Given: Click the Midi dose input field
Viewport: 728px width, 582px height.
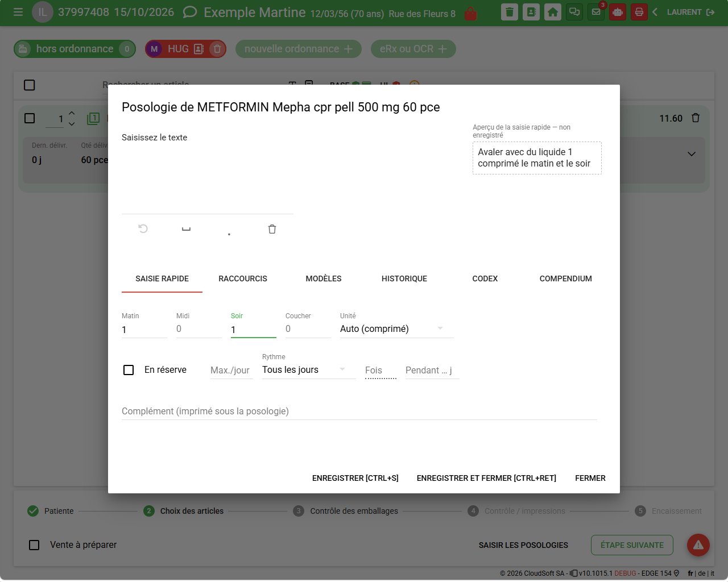Looking at the screenshot, I should click(199, 329).
